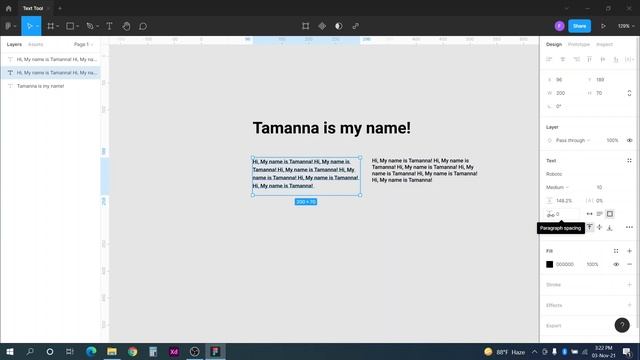Viewport: 640px width, 360px height.
Task: Click the Share button
Action: 579,26
